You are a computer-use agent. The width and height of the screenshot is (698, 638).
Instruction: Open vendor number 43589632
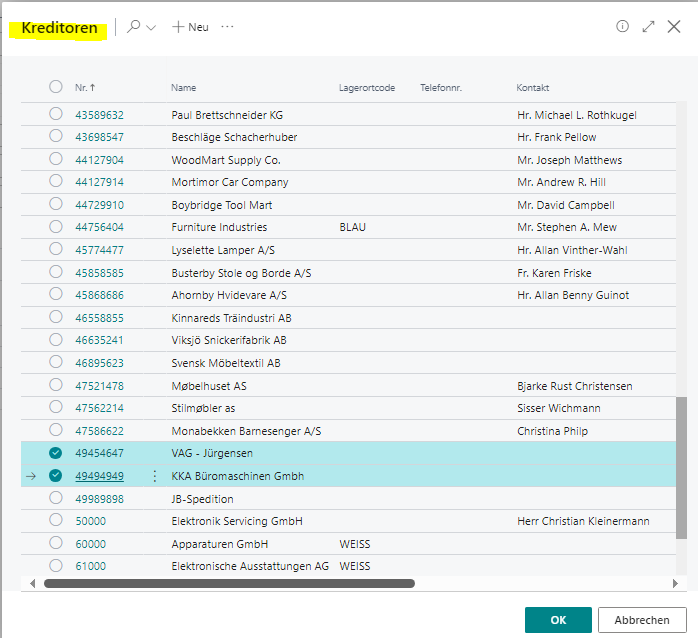point(99,115)
